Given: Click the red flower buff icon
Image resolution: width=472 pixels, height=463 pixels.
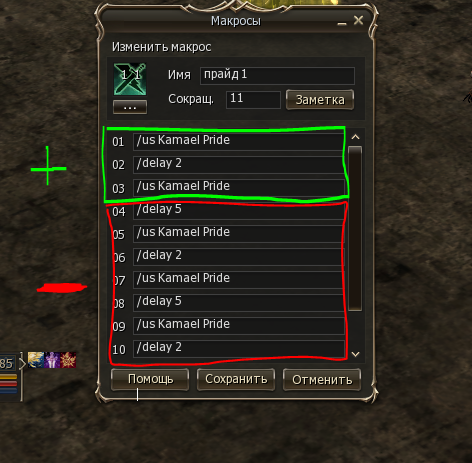Looking at the screenshot, I should point(68,360).
